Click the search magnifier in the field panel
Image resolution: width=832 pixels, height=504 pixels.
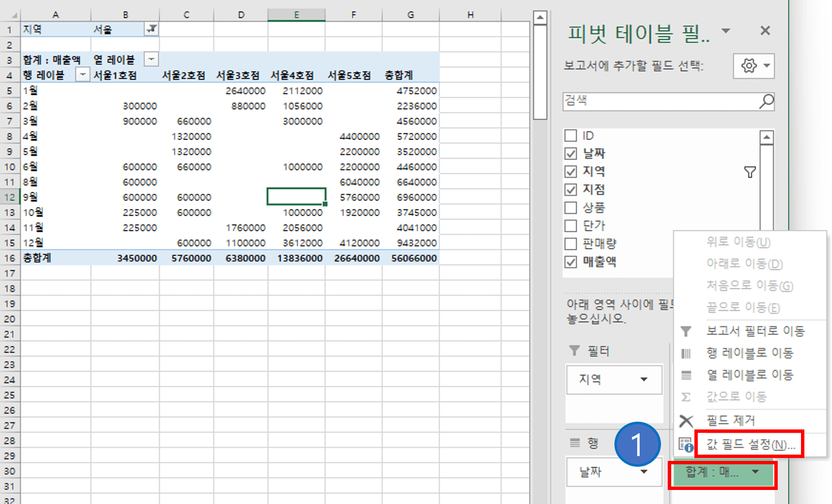coord(767,101)
